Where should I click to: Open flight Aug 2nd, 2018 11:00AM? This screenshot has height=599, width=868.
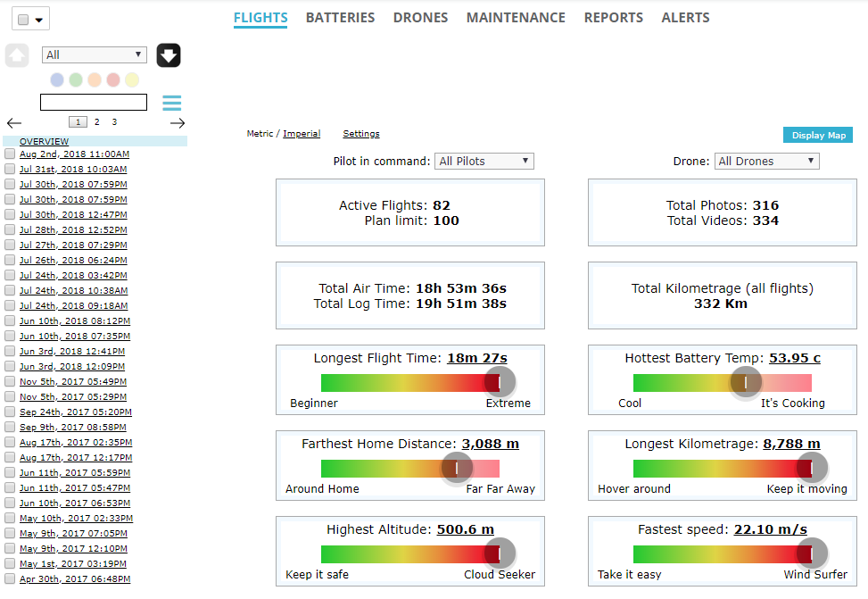pyautogui.click(x=74, y=154)
